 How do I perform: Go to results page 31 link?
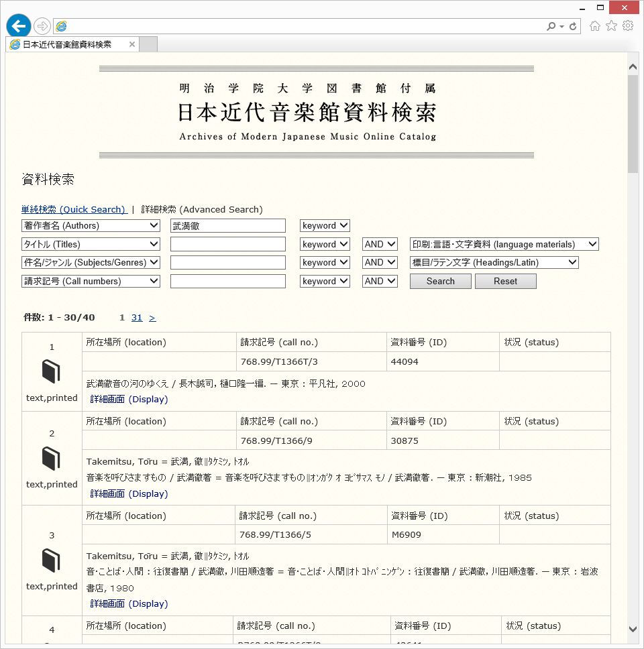click(137, 318)
